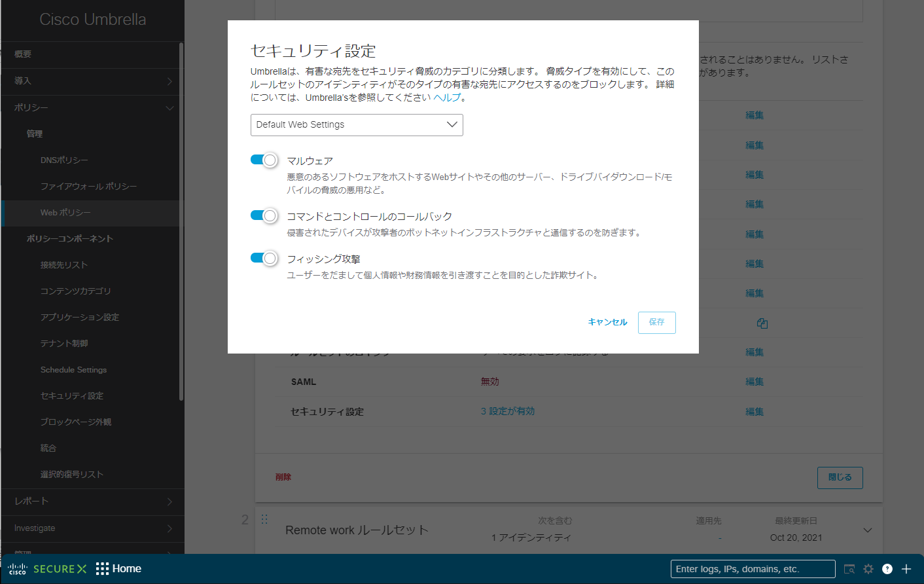
Task: Open ブロックページ外観 in the sidebar
Action: point(76,422)
